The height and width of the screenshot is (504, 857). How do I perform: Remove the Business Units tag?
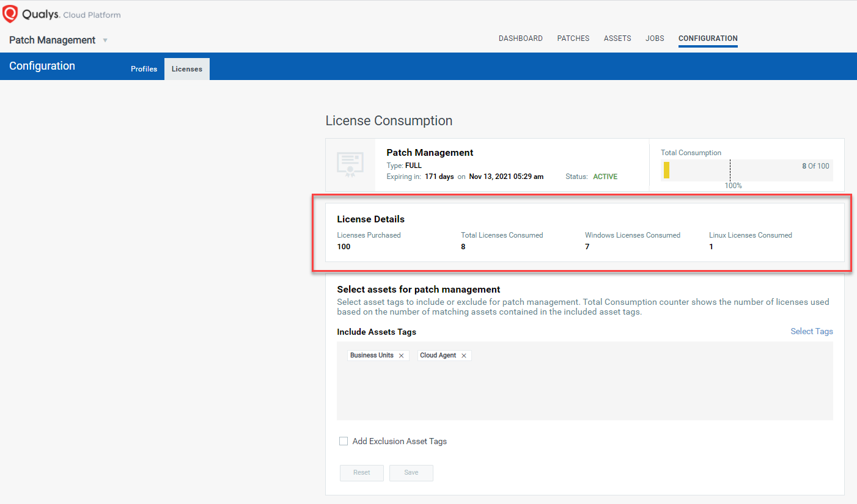click(x=401, y=356)
